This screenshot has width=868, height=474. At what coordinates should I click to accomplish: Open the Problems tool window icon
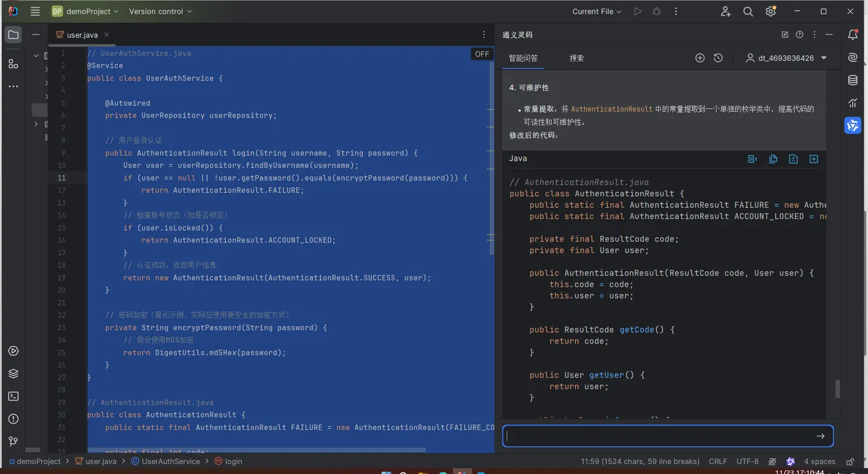(x=13, y=419)
